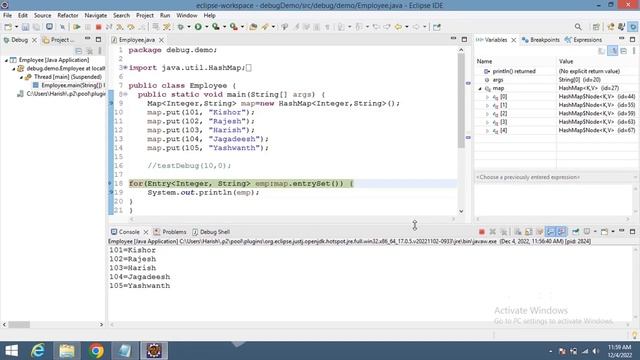Image resolution: width=640 pixels, height=360 pixels.
Task: Click the External Tools run icon
Action: pos(233,27)
